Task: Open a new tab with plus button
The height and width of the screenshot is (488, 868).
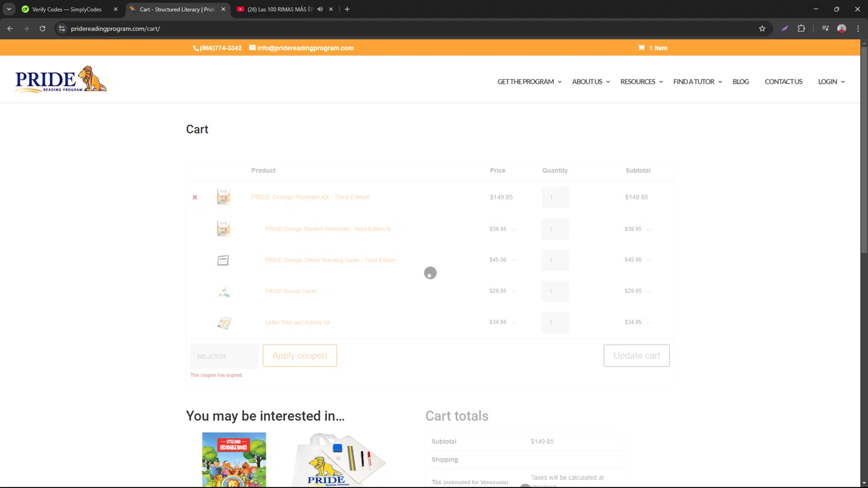Action: coord(347,9)
